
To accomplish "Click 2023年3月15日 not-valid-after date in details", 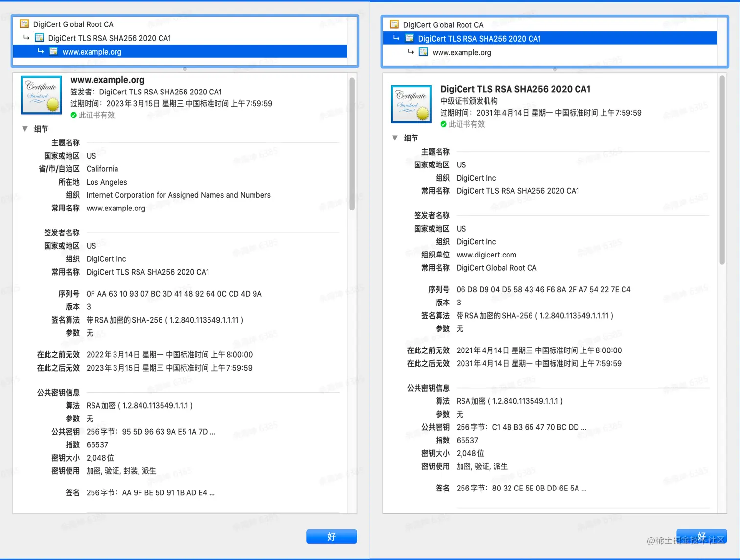I will [170, 368].
